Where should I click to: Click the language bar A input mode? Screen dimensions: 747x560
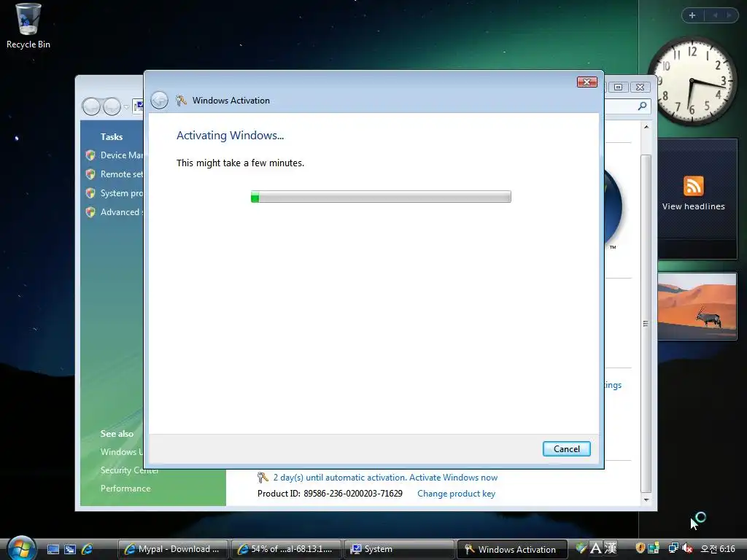click(595, 548)
